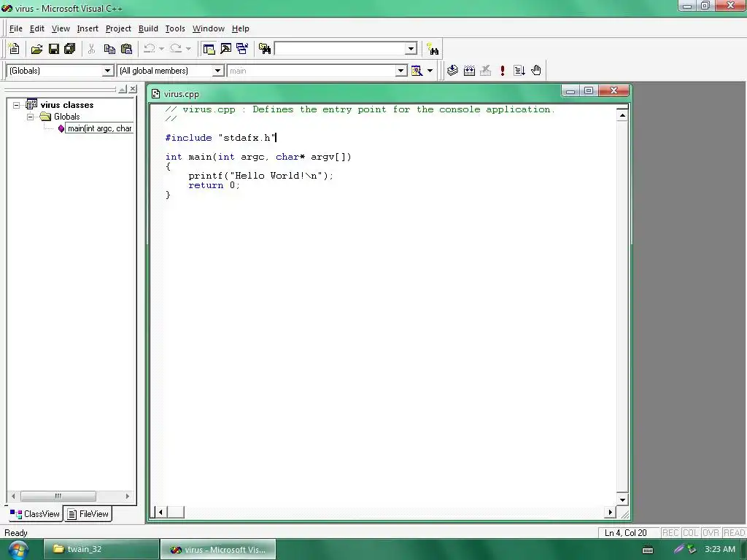The width and height of the screenshot is (747, 560).
Task: Click the editor scroll right arrow
Action: click(x=611, y=513)
